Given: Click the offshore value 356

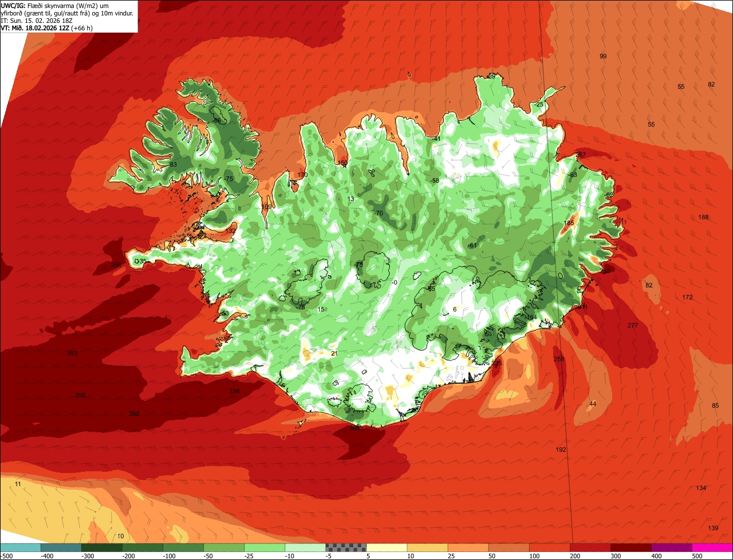Looking at the screenshot, I should [80, 396].
